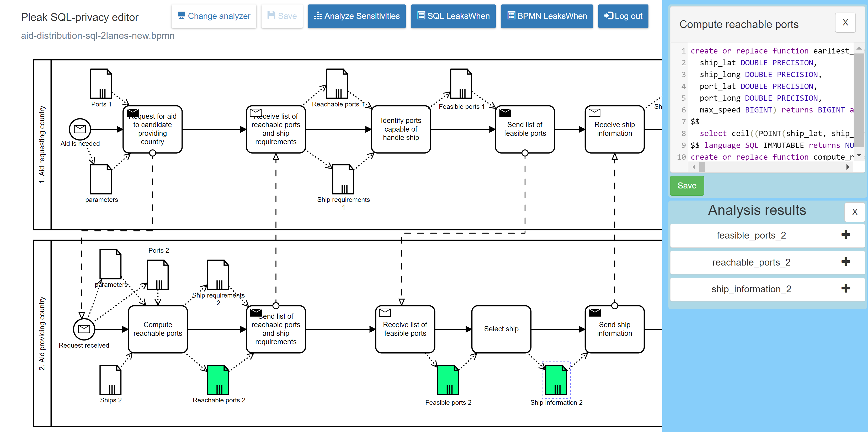Select the green Ship information 2 data object

pyautogui.click(x=556, y=380)
